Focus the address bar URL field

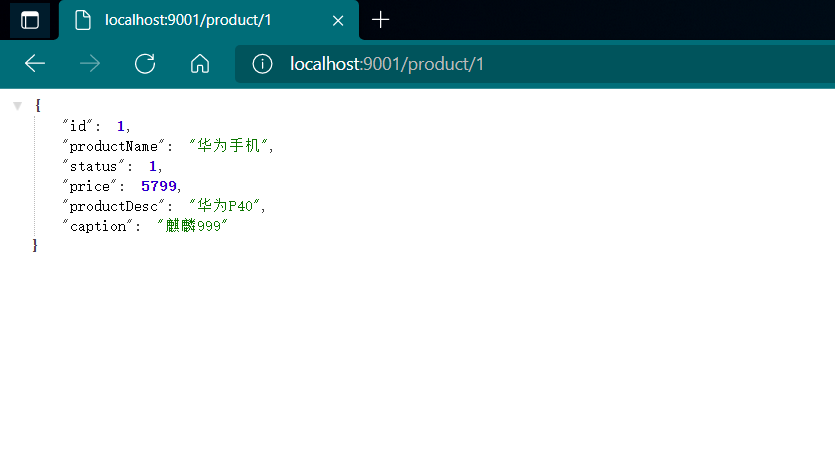[535, 64]
